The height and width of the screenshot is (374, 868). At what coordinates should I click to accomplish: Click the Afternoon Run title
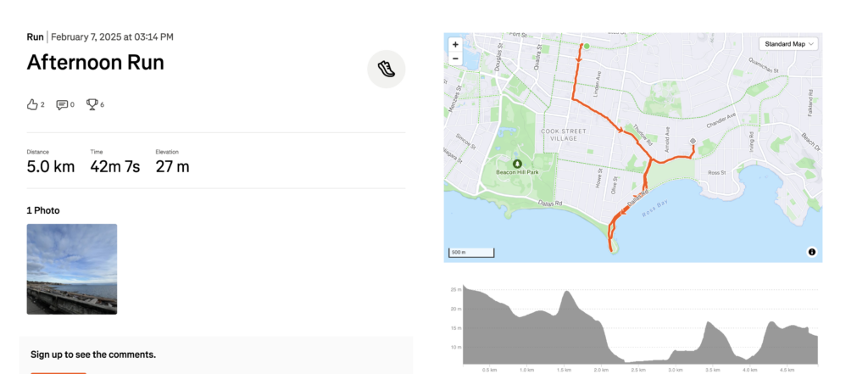pos(96,62)
